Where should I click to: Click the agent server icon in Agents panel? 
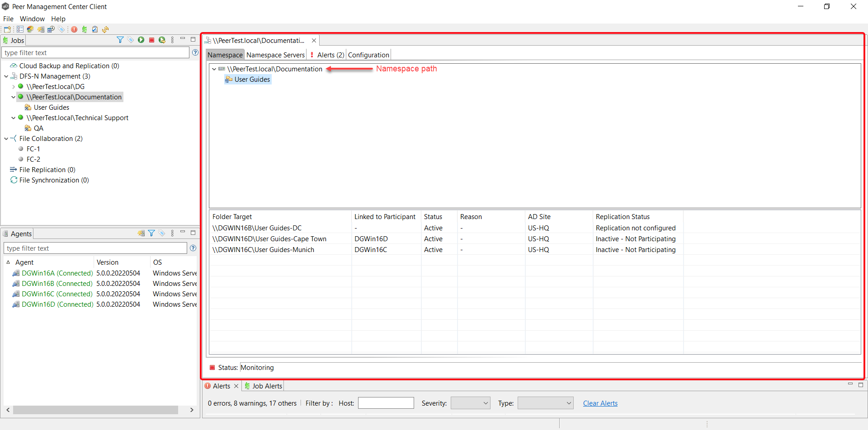coord(141,233)
